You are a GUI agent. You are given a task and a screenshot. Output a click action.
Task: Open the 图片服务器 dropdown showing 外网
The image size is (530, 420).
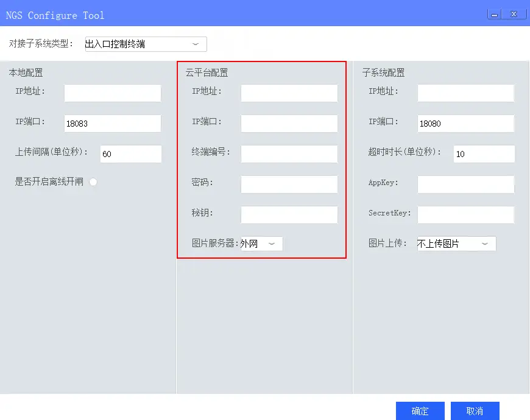(262, 244)
